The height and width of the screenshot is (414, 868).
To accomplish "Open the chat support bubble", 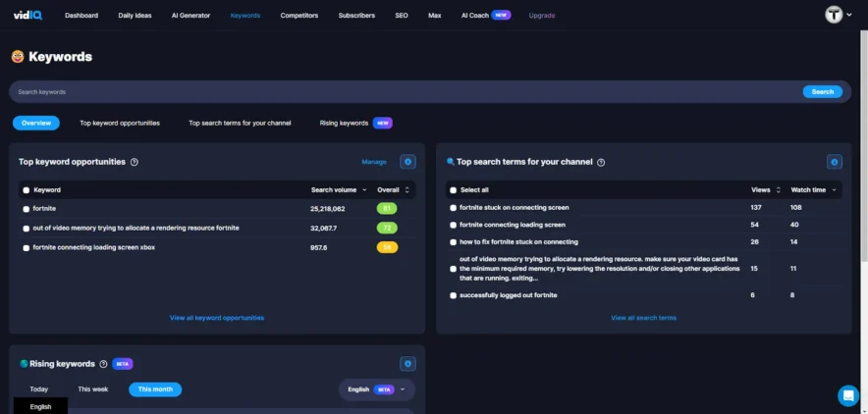I will click(848, 395).
